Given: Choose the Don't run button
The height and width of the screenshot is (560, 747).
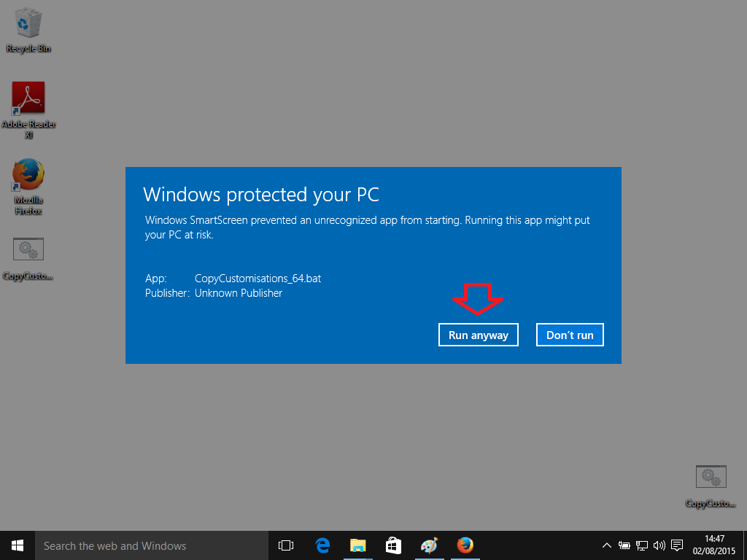Looking at the screenshot, I should (x=570, y=335).
